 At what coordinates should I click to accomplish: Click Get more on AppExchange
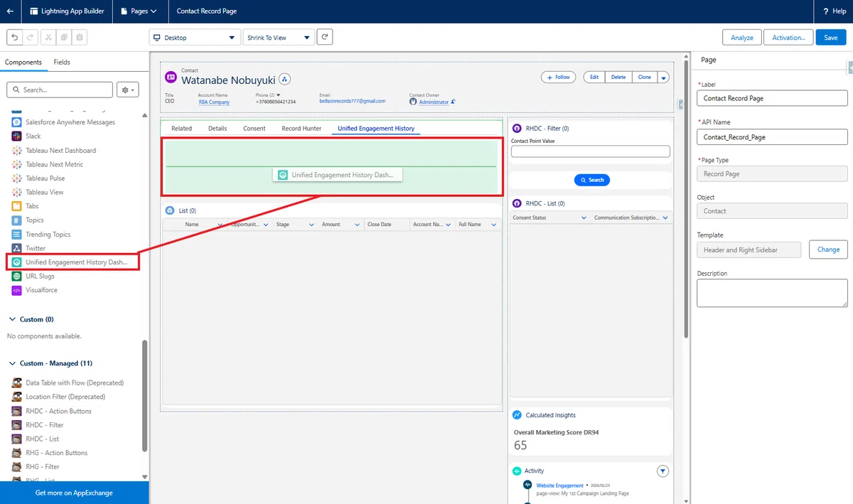(74, 493)
